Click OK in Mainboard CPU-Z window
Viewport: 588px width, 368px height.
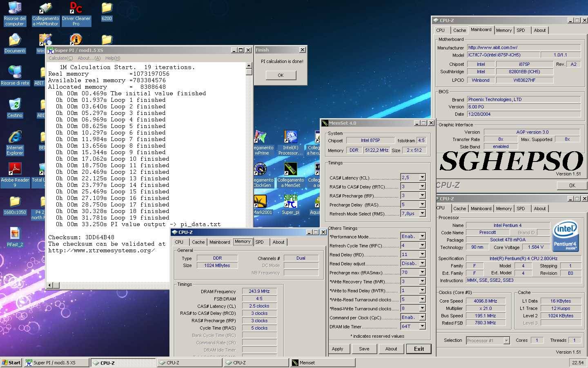coord(572,185)
